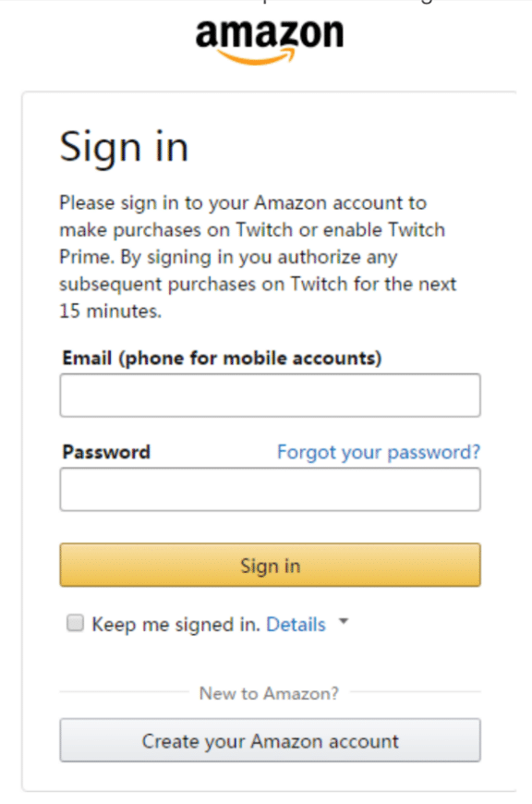Click the large 'Sign in' heading
The image size is (532, 804).
coord(124,148)
